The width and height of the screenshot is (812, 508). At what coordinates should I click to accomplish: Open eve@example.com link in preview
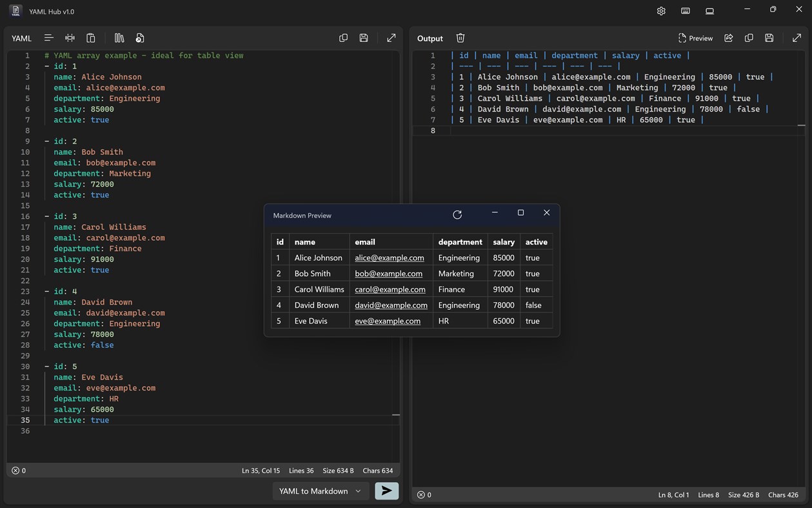388,321
